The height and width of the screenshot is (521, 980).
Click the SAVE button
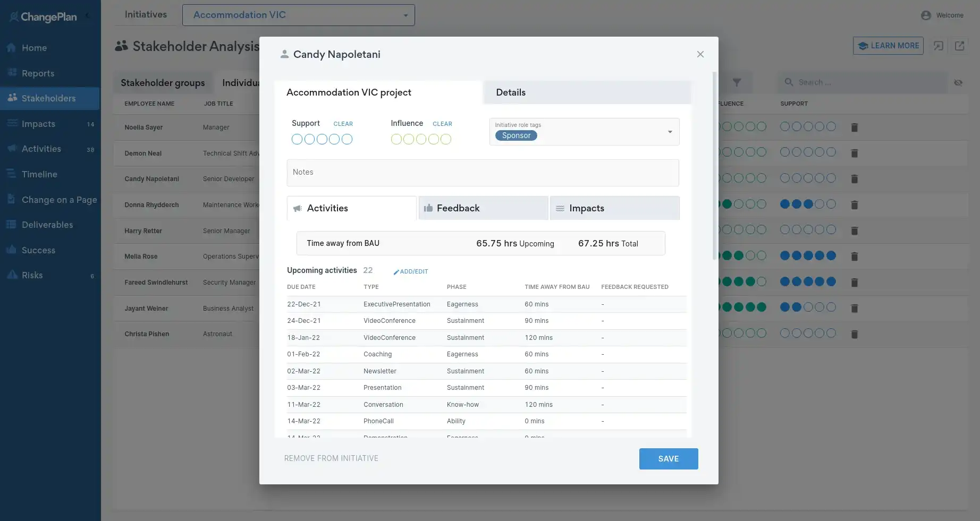click(x=668, y=459)
